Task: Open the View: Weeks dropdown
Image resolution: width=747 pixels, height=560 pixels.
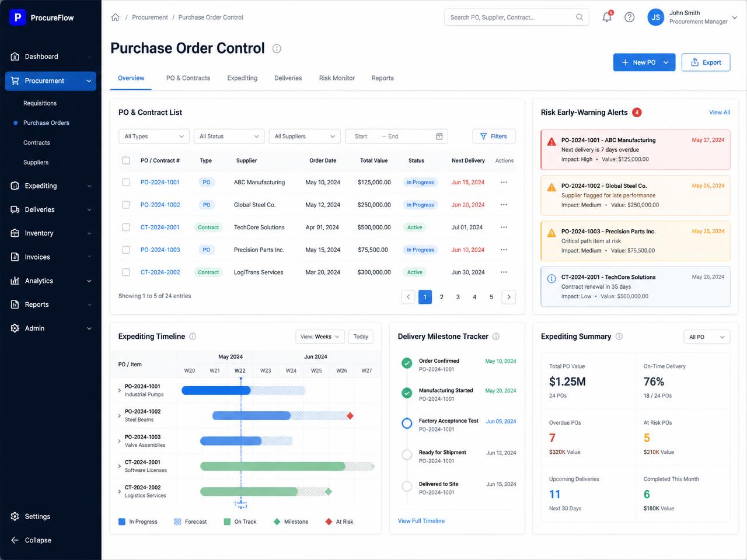Action: tap(320, 337)
